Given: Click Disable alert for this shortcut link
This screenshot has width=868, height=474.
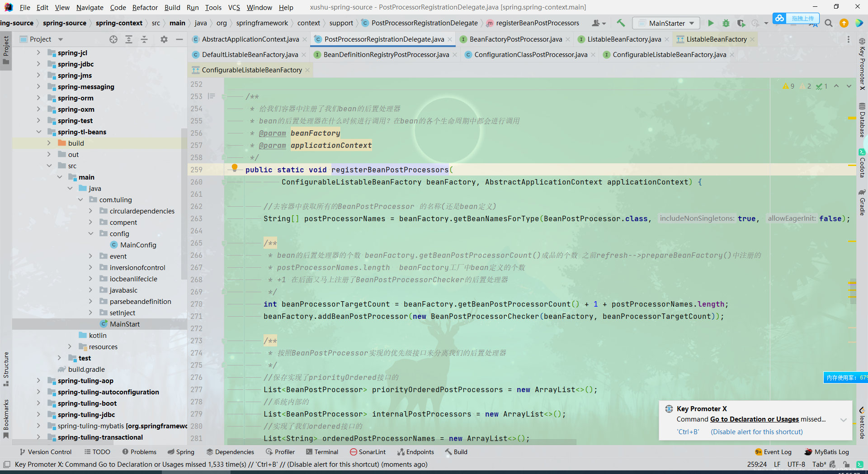Looking at the screenshot, I should coord(757,432).
